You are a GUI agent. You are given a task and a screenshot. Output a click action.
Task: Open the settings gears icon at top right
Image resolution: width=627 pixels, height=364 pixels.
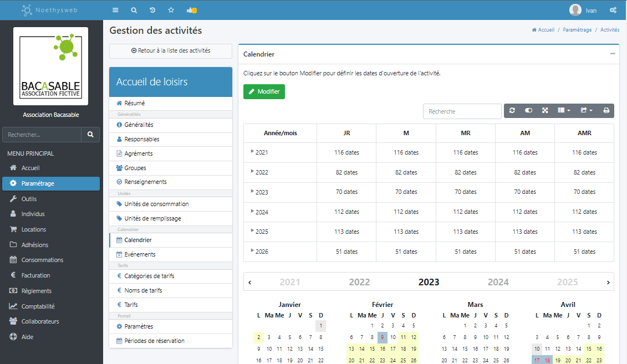(613, 10)
